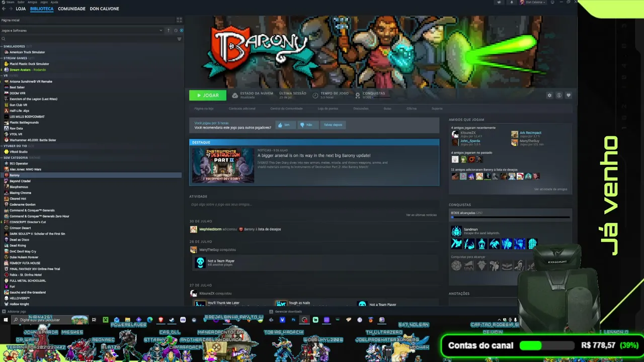
Task: Open Jogos e Softwares dropdown
Action: pos(82,30)
